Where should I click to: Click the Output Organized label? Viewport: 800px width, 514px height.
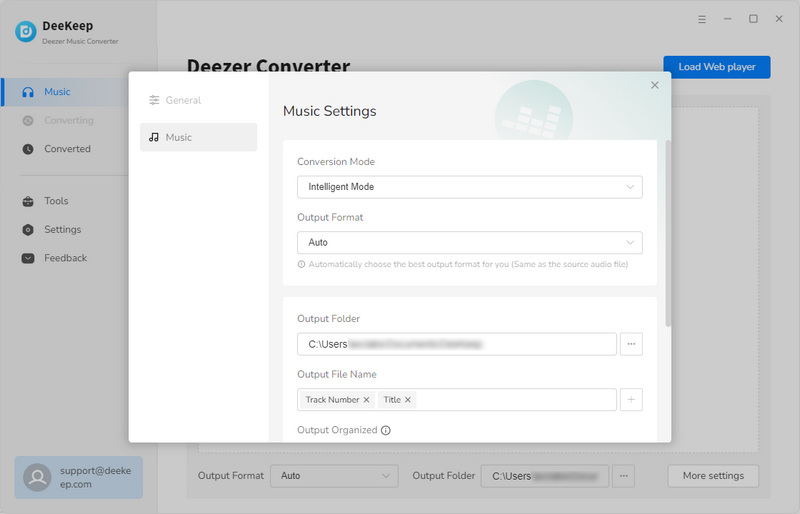coord(337,430)
